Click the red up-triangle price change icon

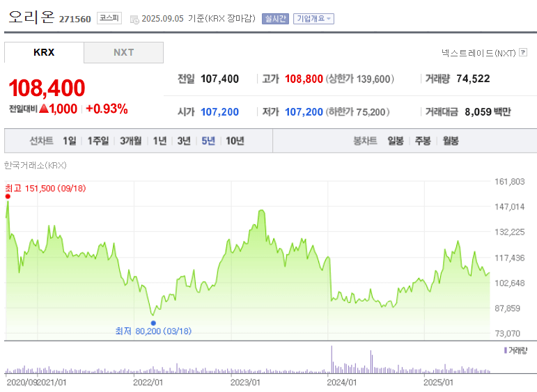click(44, 109)
